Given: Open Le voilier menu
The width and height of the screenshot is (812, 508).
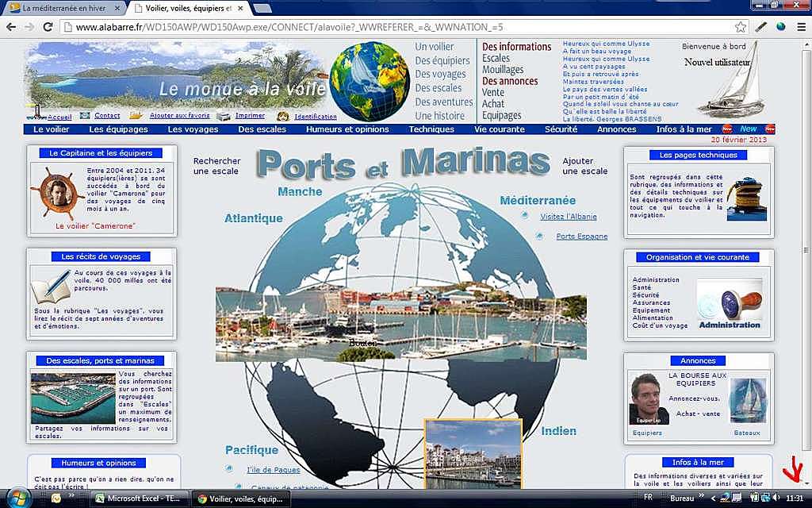Looking at the screenshot, I should tap(52, 129).
